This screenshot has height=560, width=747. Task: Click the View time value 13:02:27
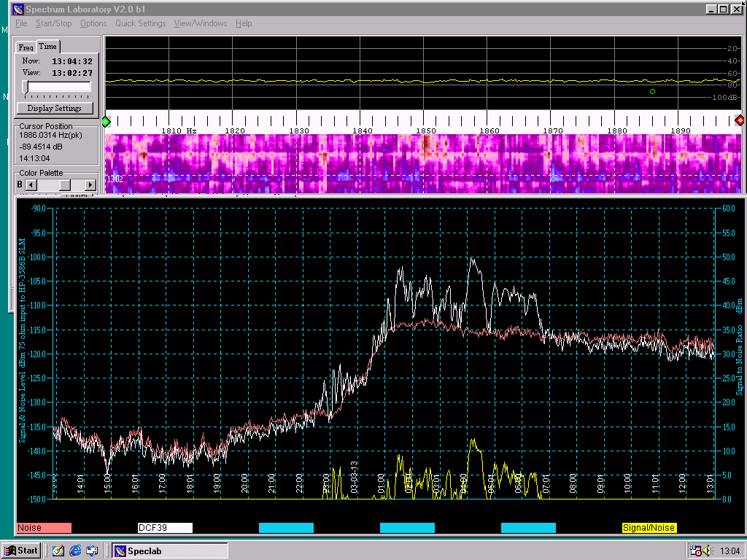point(72,73)
